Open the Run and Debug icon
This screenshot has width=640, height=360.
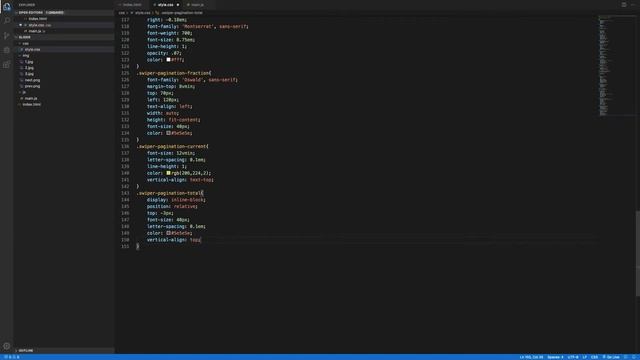coord(7,50)
